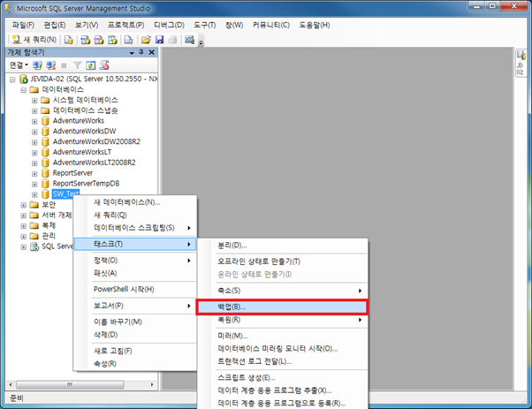The image size is (532, 409).
Task: Open the 복원(R) submenu
Action: [x=283, y=320]
